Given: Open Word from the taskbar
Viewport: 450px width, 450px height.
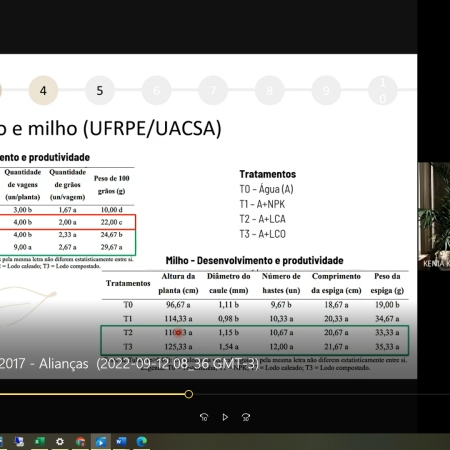Looking at the screenshot, I should (121, 442).
